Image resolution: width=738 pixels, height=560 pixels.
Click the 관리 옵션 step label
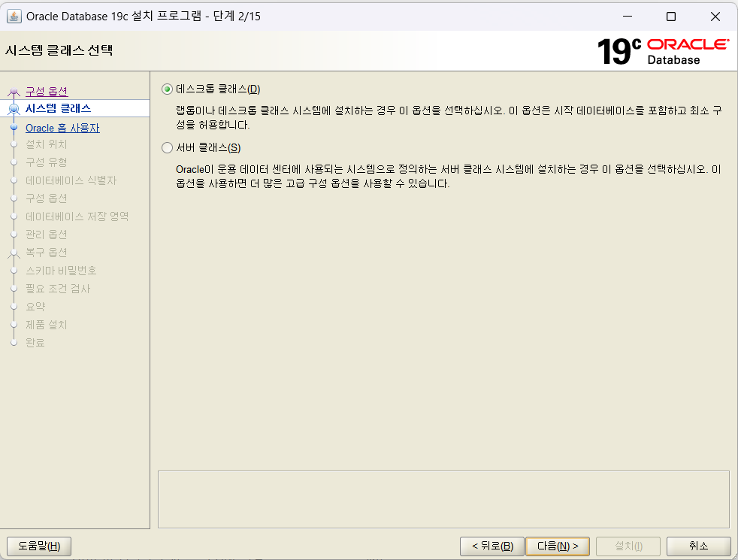(x=46, y=235)
